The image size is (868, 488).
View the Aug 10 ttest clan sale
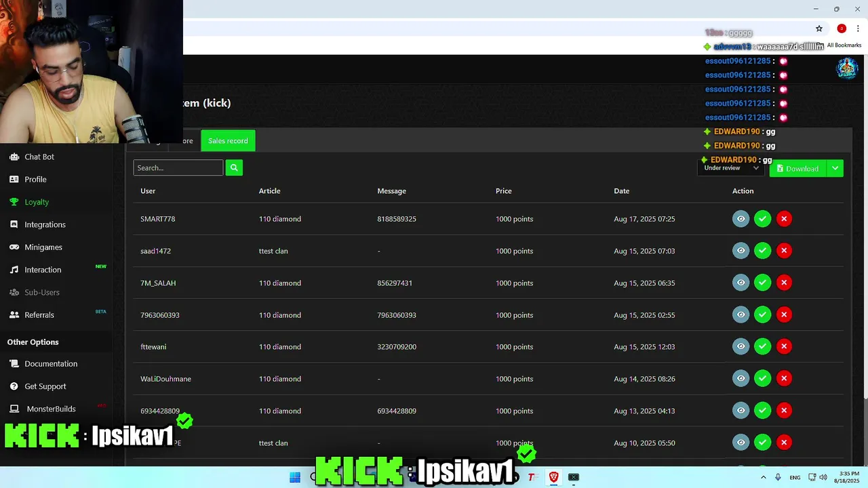[741, 443]
